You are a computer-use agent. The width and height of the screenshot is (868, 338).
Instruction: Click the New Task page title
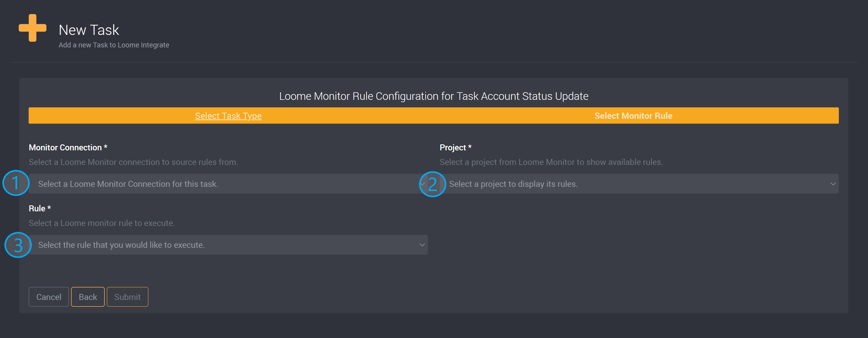tap(89, 30)
